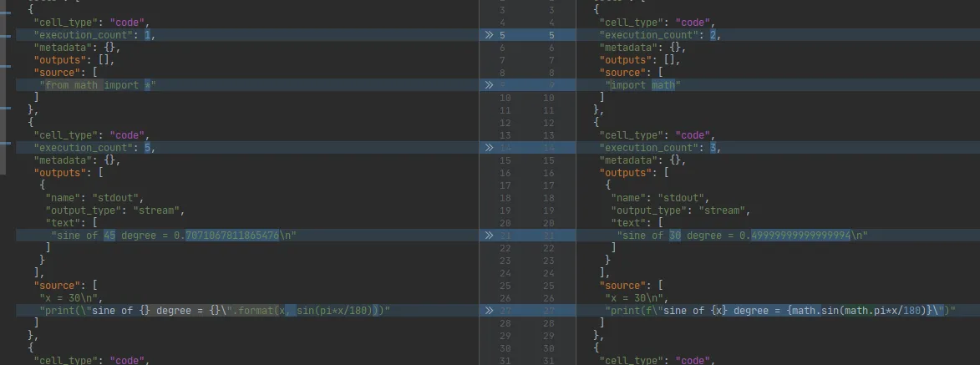Viewport: 980px width, 365px height.
Task: Click the print line using .format(x, sin(pi*x/180))
Action: (215, 310)
